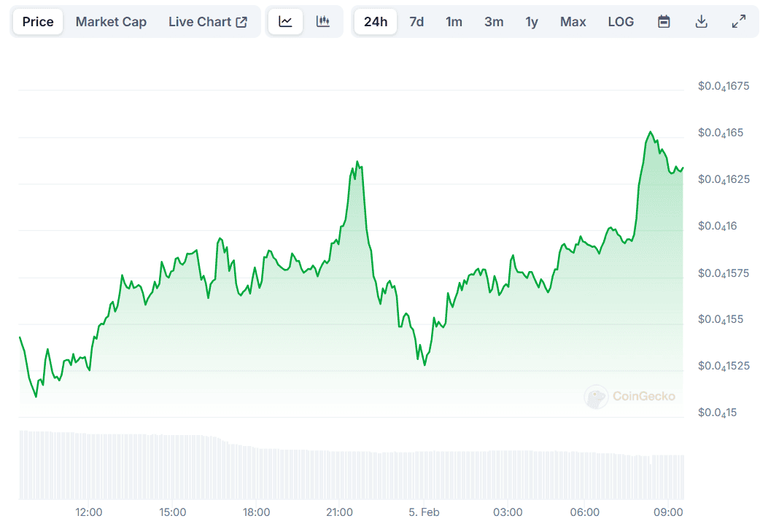
Task: Select the 24h time range
Action: pyautogui.click(x=376, y=22)
